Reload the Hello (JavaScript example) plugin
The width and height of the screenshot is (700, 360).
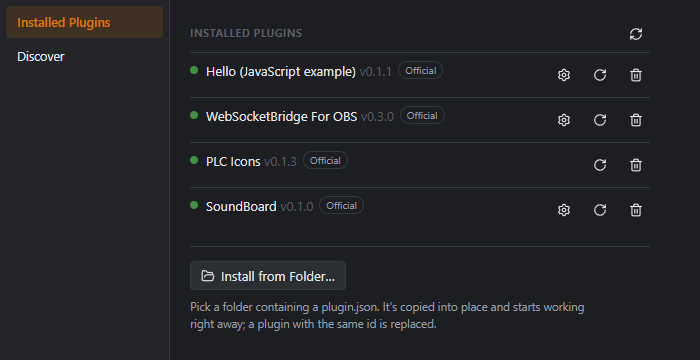pyautogui.click(x=600, y=75)
